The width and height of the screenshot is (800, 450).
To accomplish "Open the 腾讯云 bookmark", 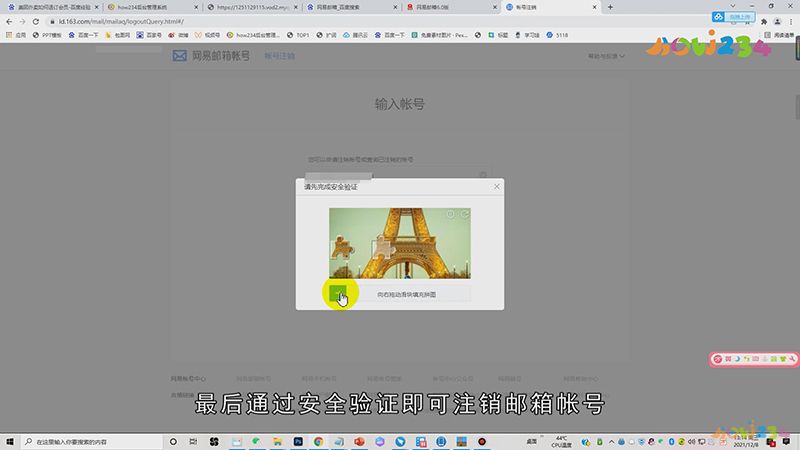I will pyautogui.click(x=355, y=35).
